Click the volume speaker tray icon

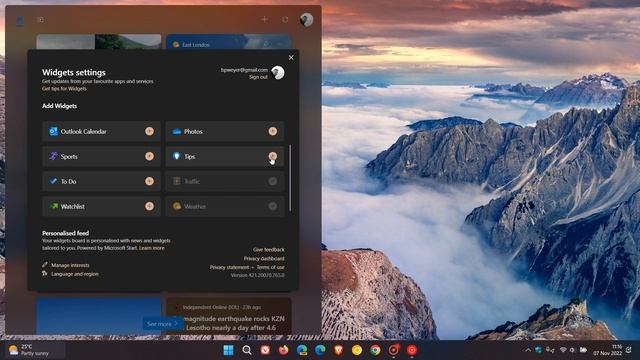click(573, 350)
